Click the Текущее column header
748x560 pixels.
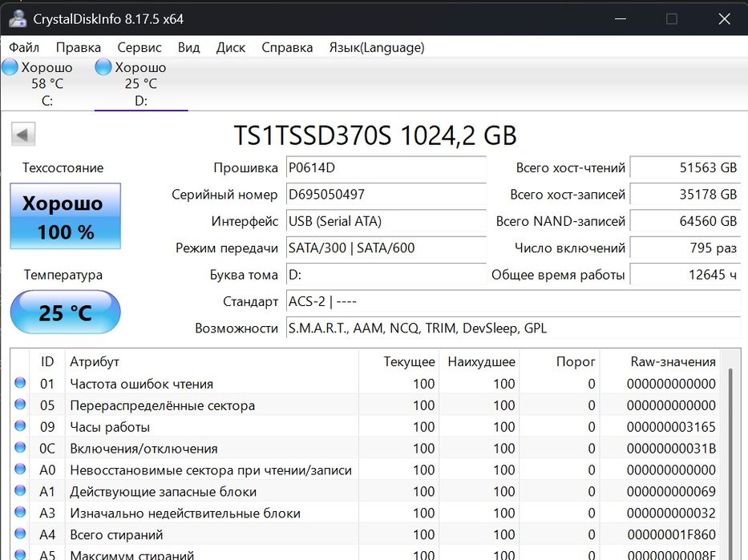pyautogui.click(x=398, y=361)
